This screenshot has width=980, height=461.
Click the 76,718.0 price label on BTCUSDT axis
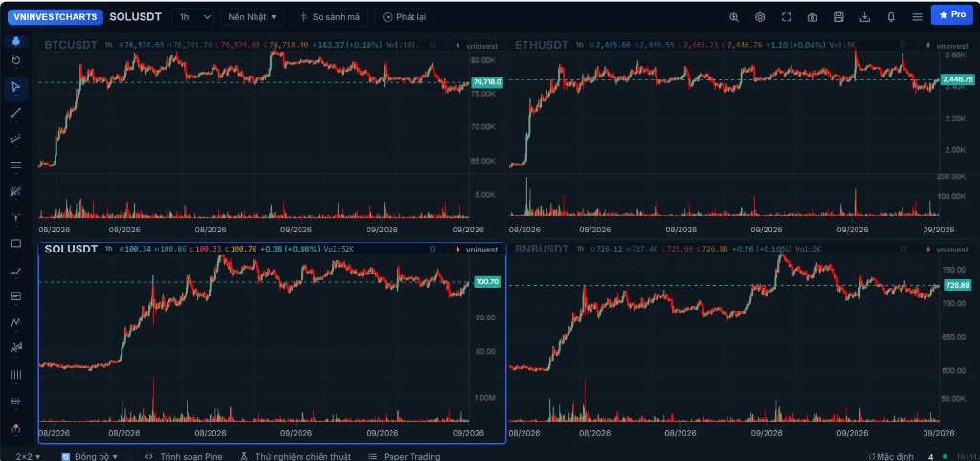[x=487, y=82]
